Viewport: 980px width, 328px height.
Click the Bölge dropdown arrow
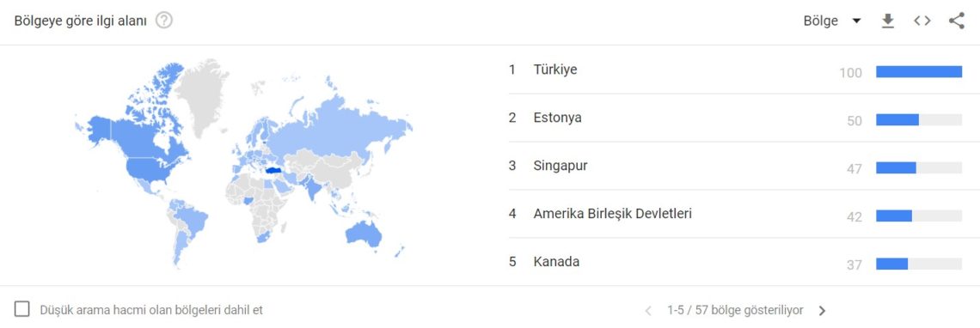tap(856, 21)
